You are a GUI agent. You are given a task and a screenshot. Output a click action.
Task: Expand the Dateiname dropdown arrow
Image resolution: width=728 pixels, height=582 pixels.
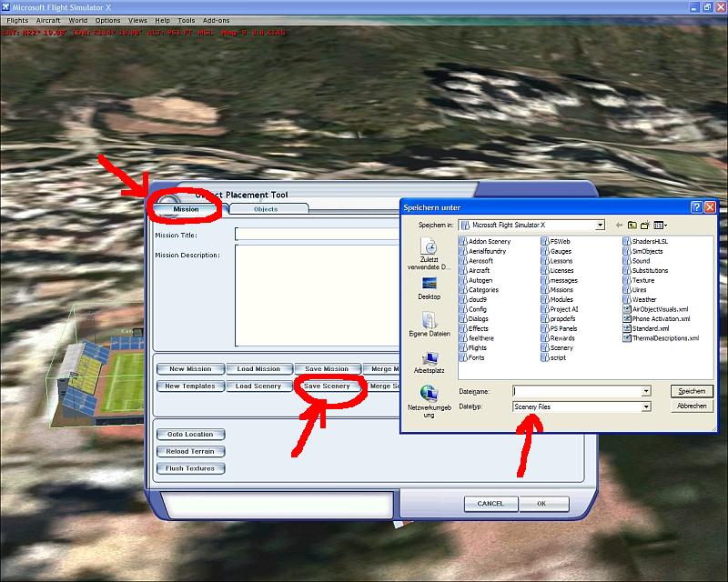646,391
